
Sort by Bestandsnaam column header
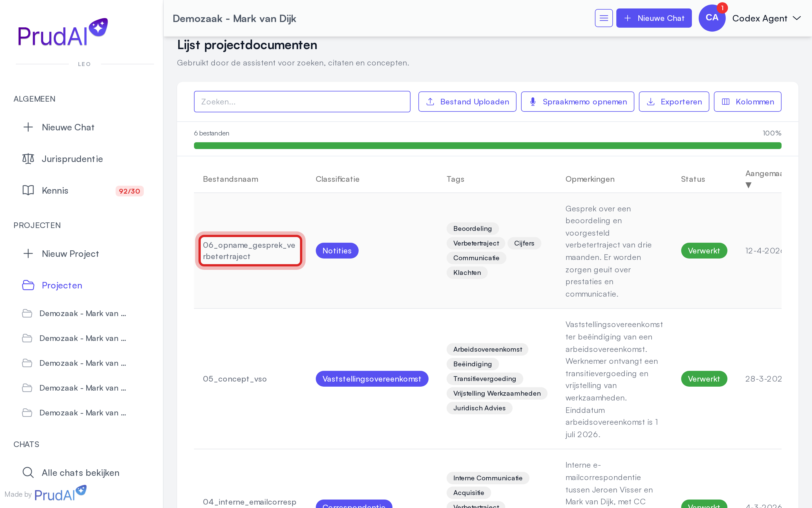click(231, 179)
